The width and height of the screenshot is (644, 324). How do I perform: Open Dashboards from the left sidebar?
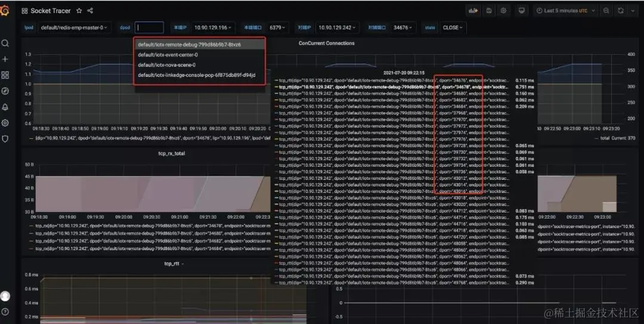(x=5, y=75)
